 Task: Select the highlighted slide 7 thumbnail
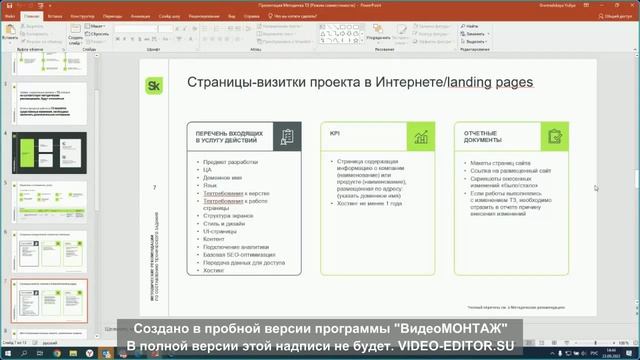(49, 301)
